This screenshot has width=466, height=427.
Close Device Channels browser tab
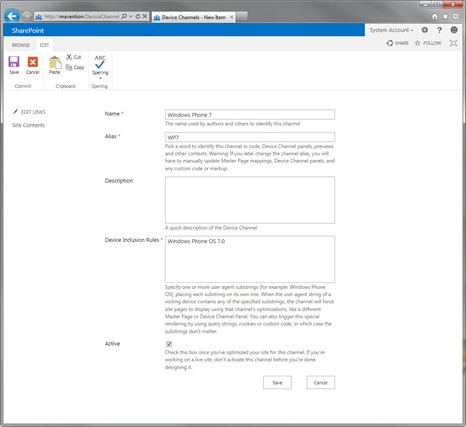232,17
